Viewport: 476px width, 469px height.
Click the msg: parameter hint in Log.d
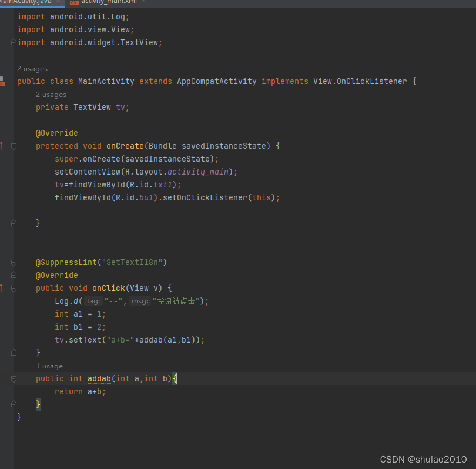click(x=140, y=301)
